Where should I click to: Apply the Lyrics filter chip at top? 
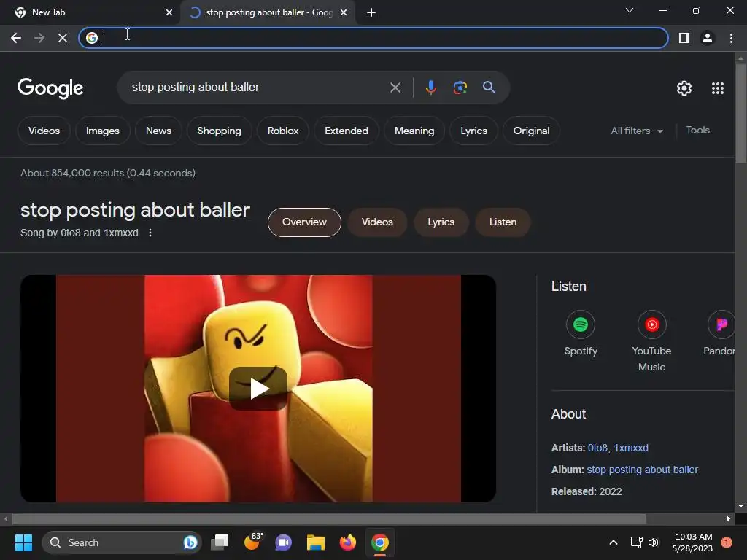coord(473,131)
